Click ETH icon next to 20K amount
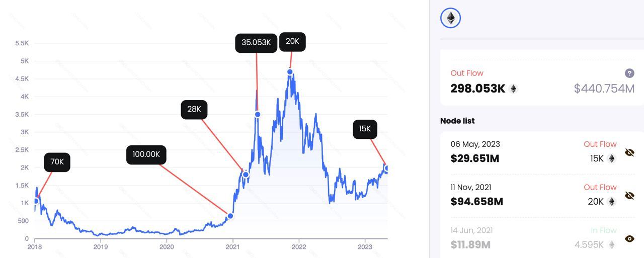The height and width of the screenshot is (258, 644). 612,202
